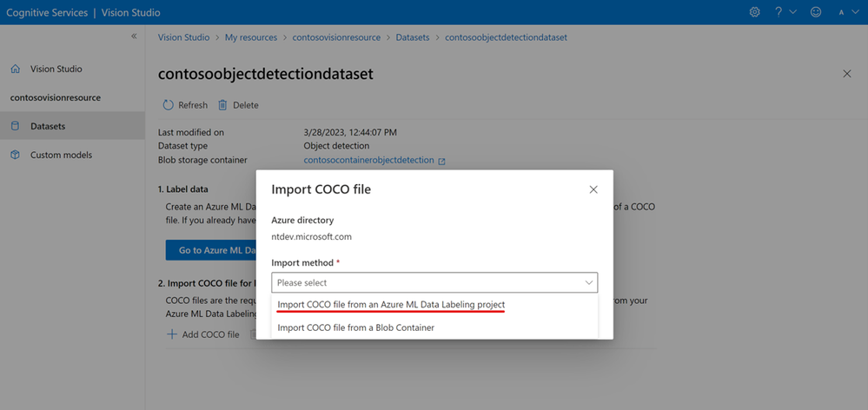Open the account menu in header
Screen dimensions: 868x410
point(847,12)
